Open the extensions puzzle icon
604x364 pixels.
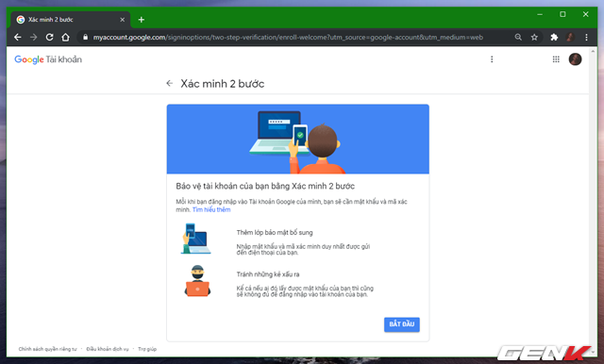tap(554, 38)
